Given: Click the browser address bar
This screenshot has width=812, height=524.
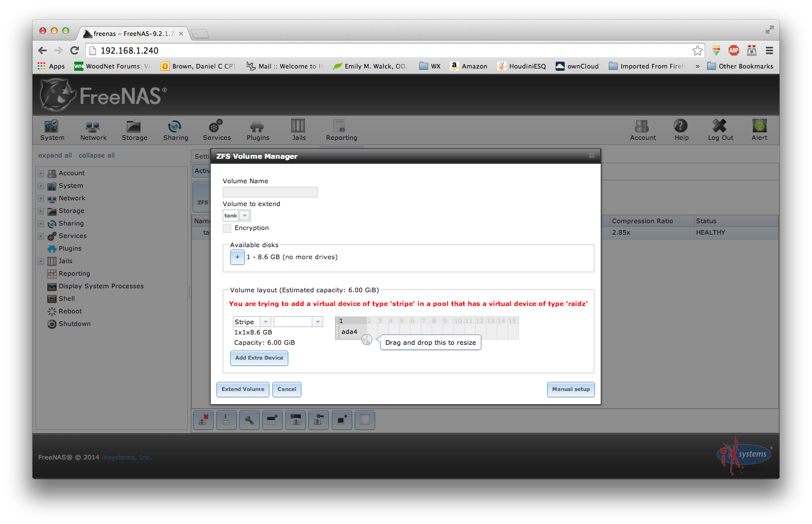Looking at the screenshot, I should pyautogui.click(x=394, y=51).
